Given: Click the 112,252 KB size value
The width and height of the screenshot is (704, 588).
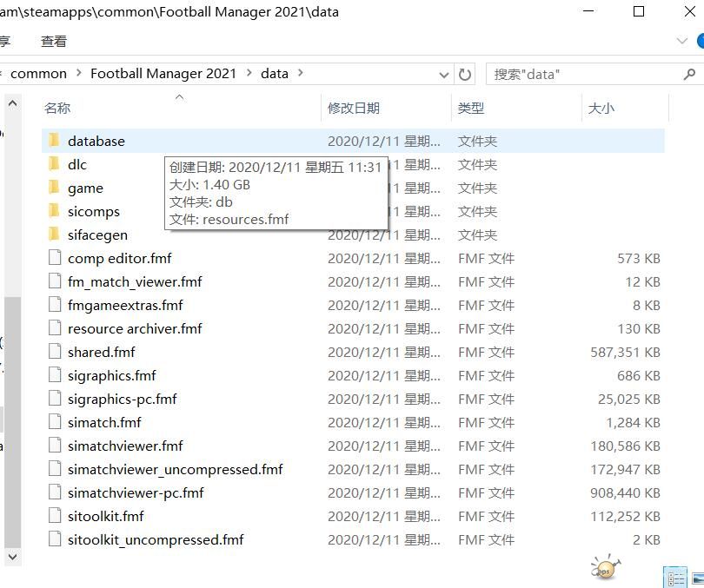Looking at the screenshot, I should 625,516.
